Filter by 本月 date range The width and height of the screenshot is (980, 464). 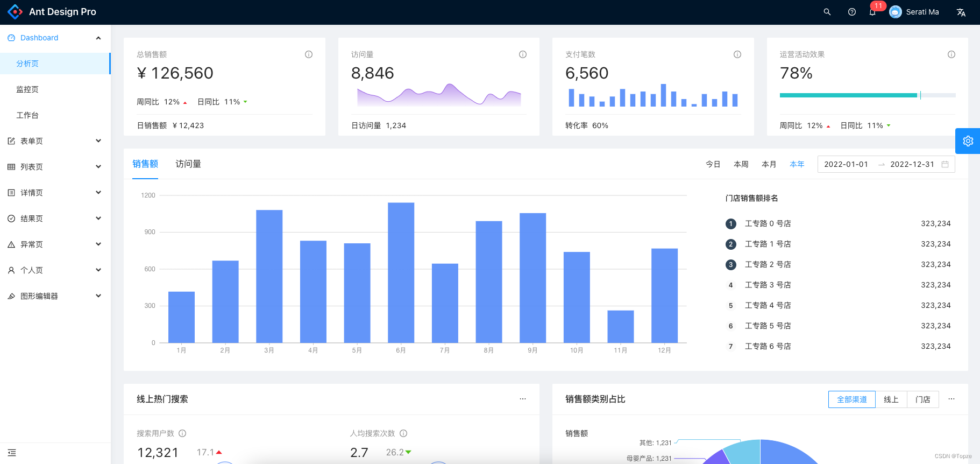(769, 164)
